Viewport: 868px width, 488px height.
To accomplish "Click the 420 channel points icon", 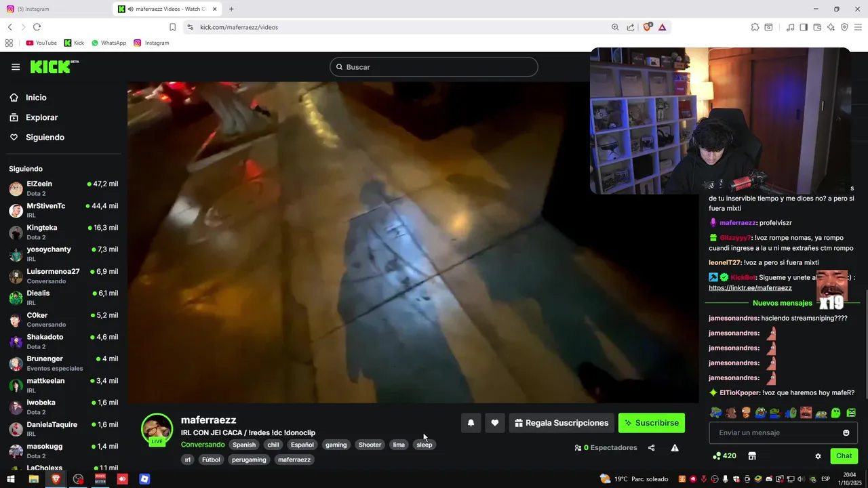I will (x=724, y=456).
